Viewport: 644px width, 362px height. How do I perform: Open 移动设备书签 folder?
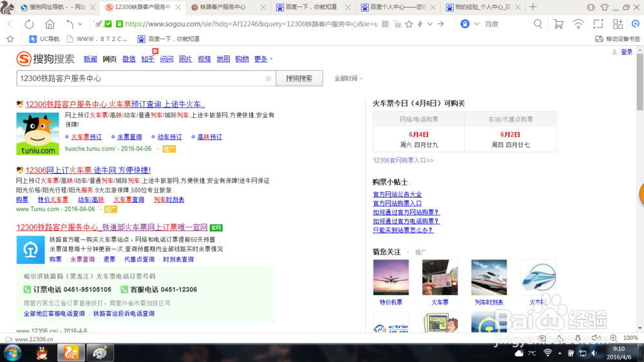(618, 39)
